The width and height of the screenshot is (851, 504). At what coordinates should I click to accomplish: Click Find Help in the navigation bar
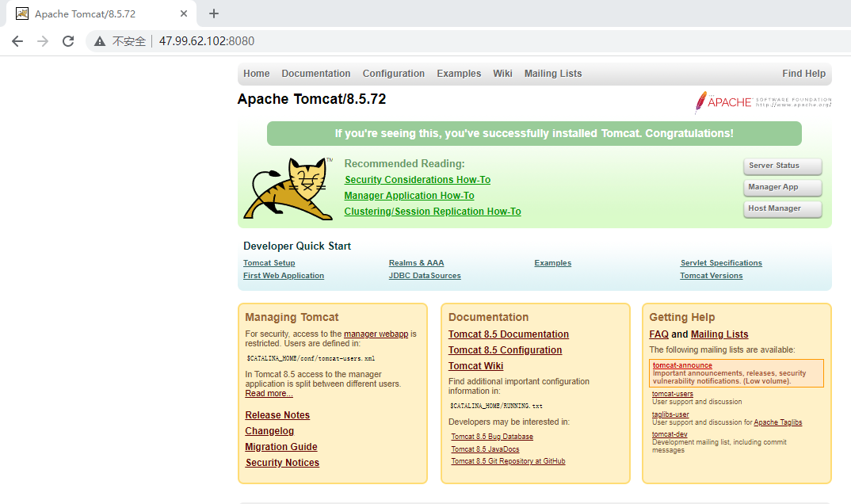tap(803, 73)
